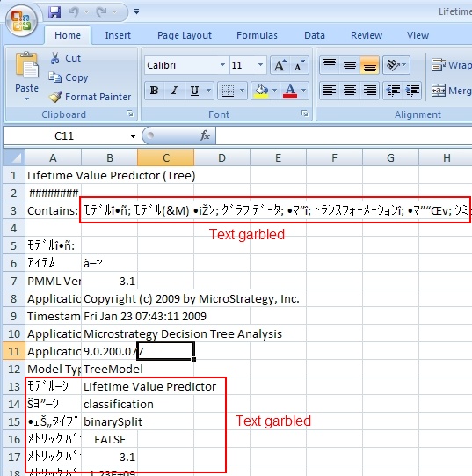Viewport: 472px width, 476px height.
Task: Open the text Orientation menu
Action: pos(396,64)
